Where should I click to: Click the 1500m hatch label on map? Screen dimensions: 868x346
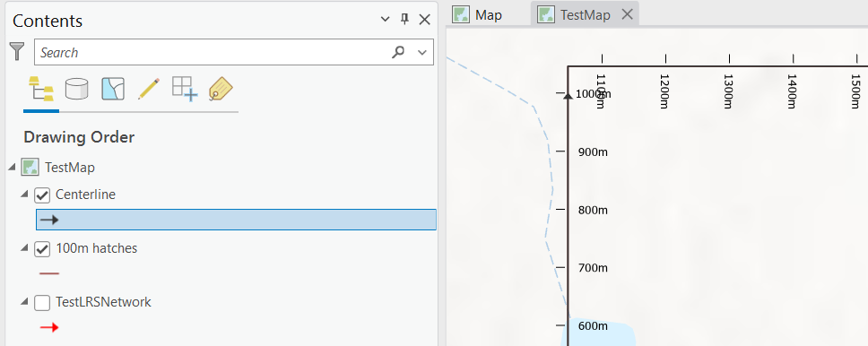[855, 91]
